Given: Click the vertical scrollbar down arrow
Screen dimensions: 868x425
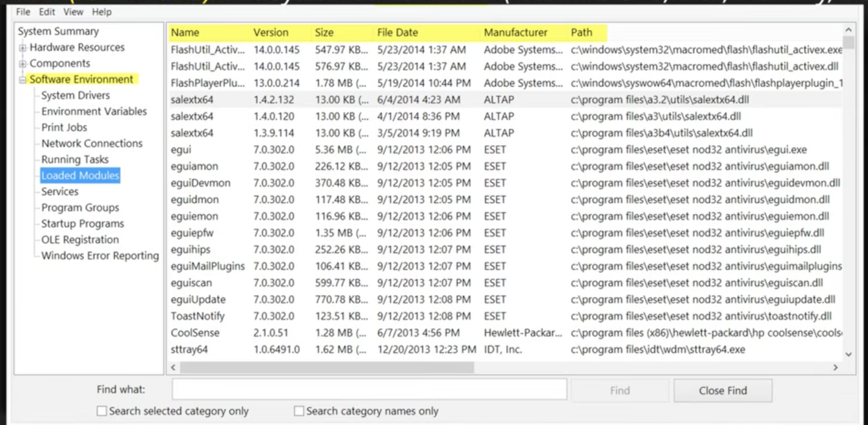Looking at the screenshot, I should [x=848, y=354].
